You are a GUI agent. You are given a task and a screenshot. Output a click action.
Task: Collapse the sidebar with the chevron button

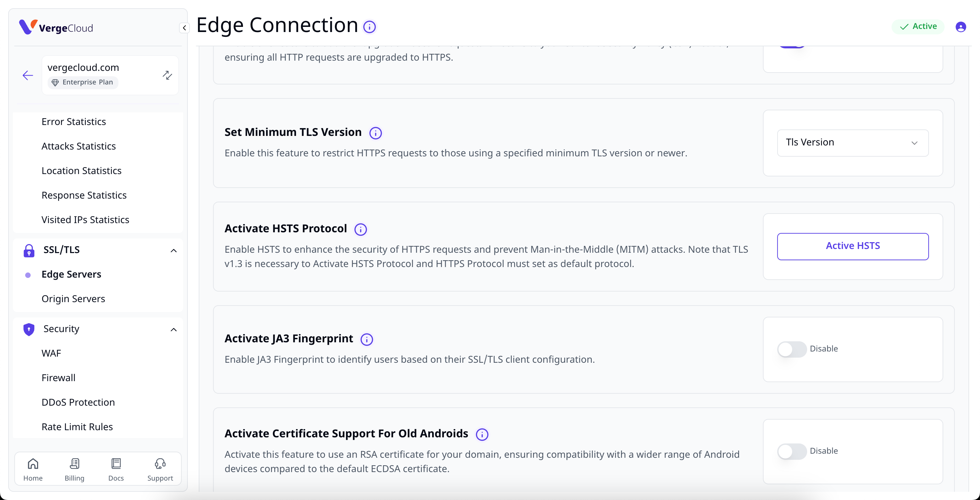(184, 28)
